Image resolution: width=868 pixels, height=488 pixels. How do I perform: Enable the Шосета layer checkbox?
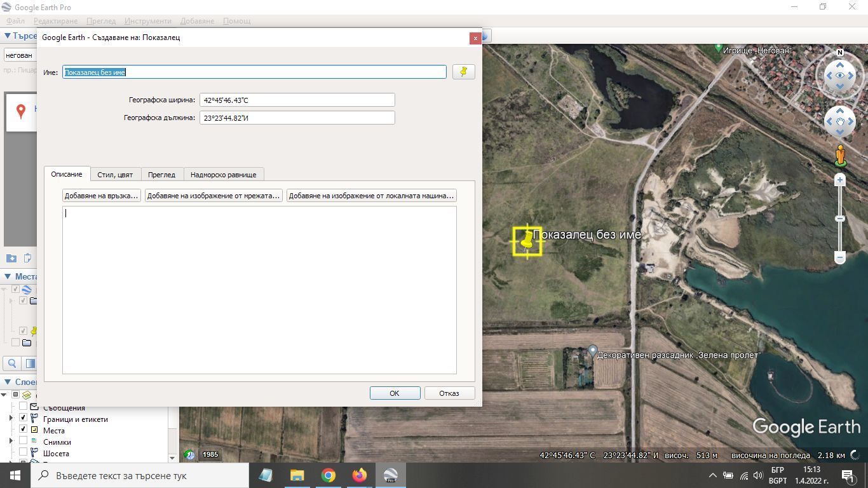tap(24, 454)
